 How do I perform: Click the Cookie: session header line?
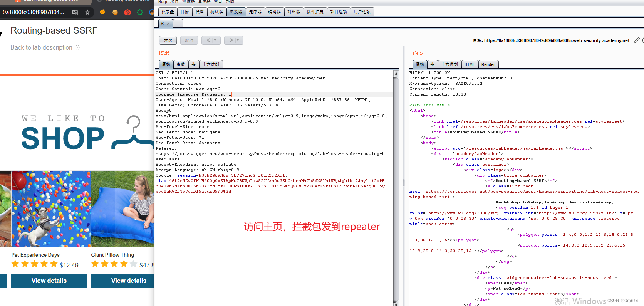pos(221,175)
